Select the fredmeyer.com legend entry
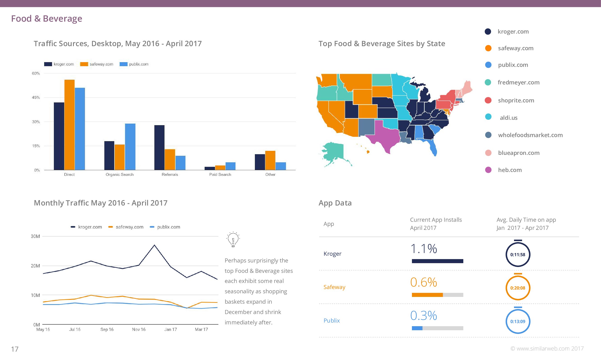 518,82
